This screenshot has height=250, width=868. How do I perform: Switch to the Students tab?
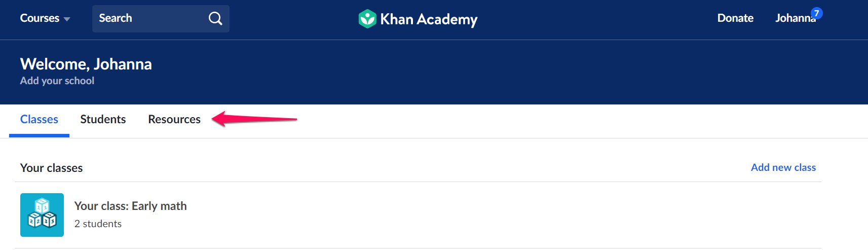click(103, 119)
